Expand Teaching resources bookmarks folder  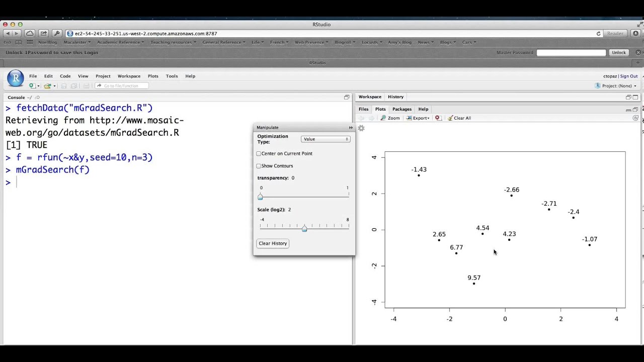tap(173, 42)
